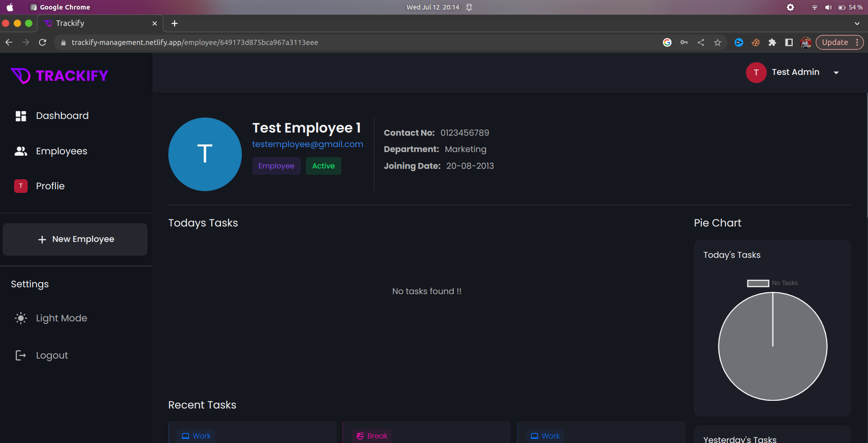This screenshot has width=868, height=443.
Task: Click the browser forward arrow
Action: 25,42
